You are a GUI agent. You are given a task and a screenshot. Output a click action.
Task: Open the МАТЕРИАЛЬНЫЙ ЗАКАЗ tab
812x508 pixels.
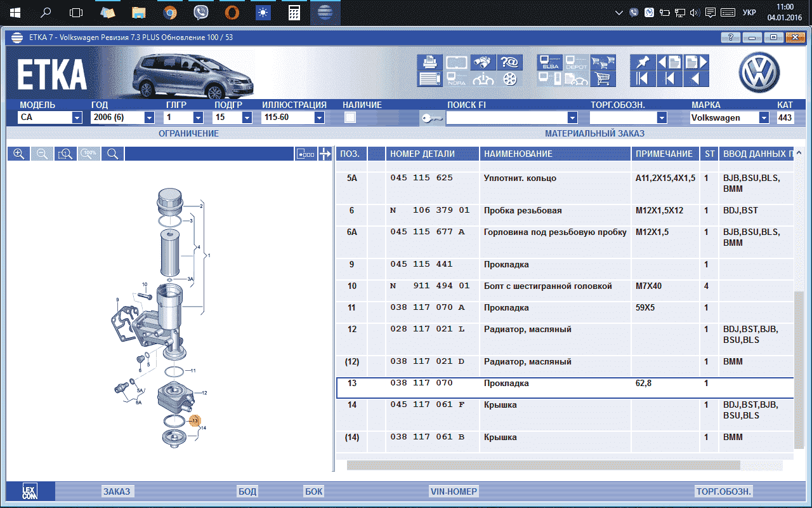click(594, 133)
